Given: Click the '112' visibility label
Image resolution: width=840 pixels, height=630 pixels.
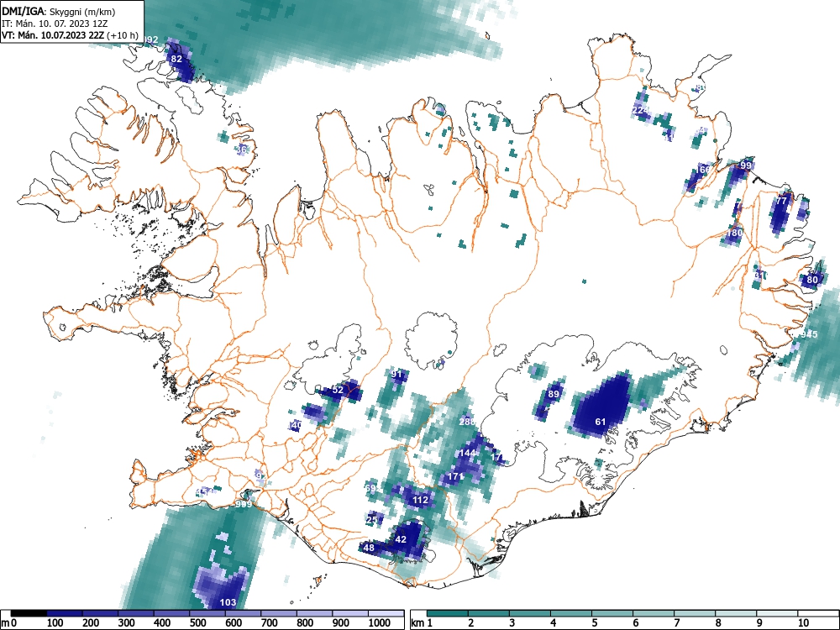Looking at the screenshot, I should 421,500.
